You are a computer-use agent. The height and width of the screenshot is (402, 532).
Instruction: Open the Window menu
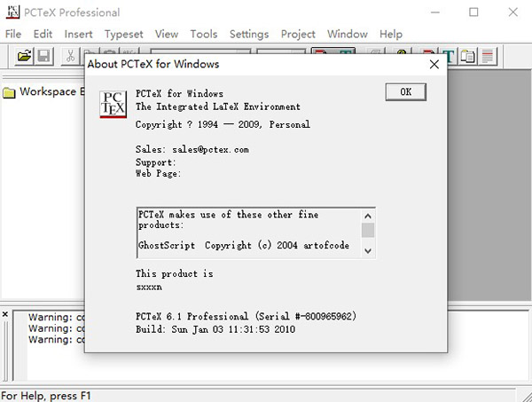348,34
